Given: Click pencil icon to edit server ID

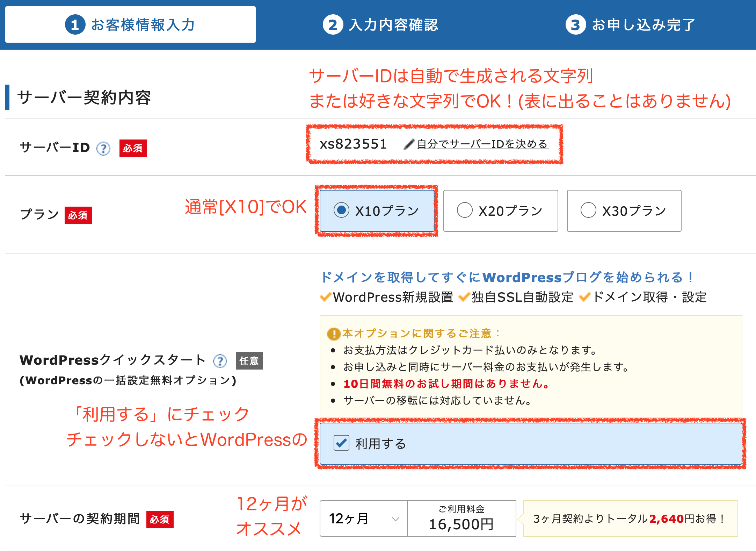Looking at the screenshot, I should click(409, 144).
